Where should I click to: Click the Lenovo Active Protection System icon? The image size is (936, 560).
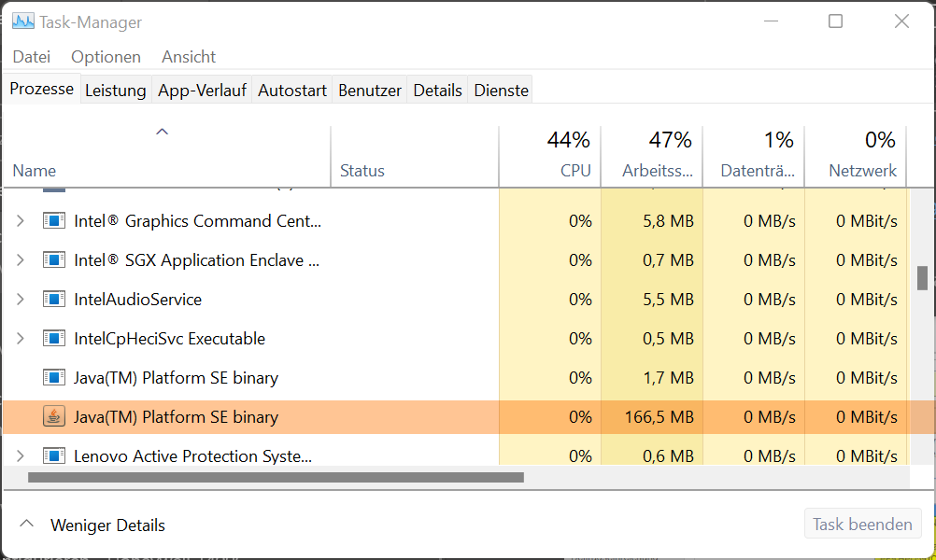tap(54, 456)
